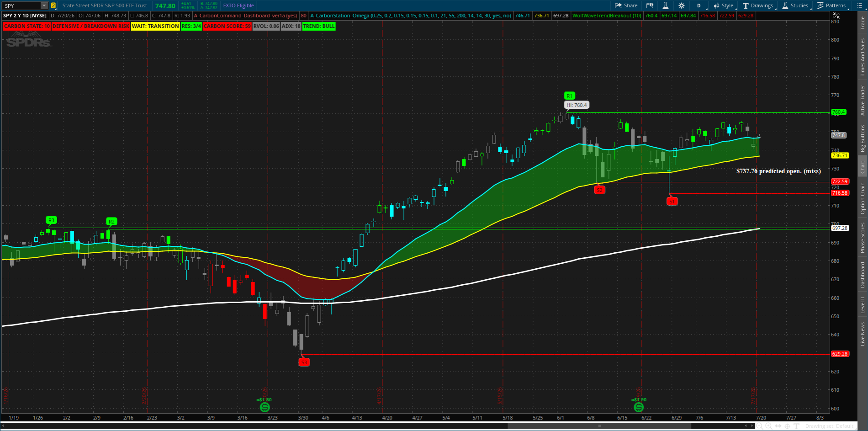Open the Phase Scores side tab
Image resolution: width=868 pixels, height=431 pixels.
point(863,238)
